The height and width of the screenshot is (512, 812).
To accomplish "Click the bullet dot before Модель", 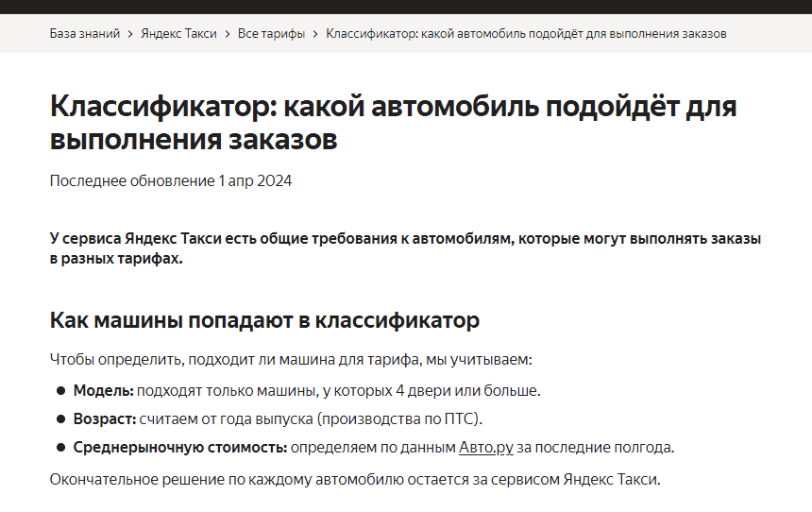I will click(61, 390).
